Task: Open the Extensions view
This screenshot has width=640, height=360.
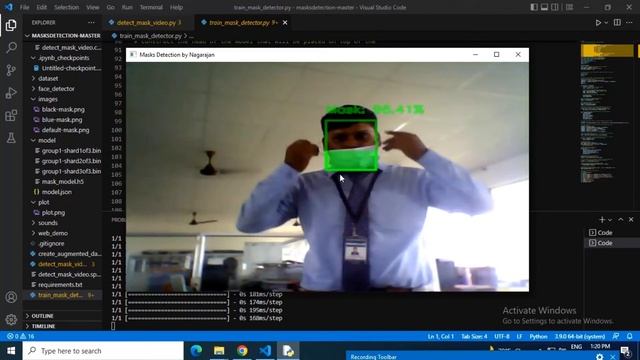Action: point(11,116)
